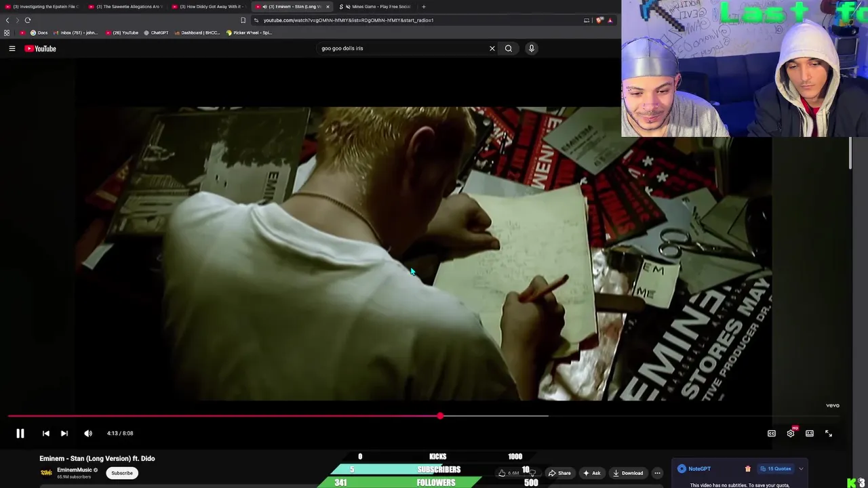This screenshot has width=868, height=488.
Task: Bookmark this page from address bar
Action: pyautogui.click(x=243, y=20)
